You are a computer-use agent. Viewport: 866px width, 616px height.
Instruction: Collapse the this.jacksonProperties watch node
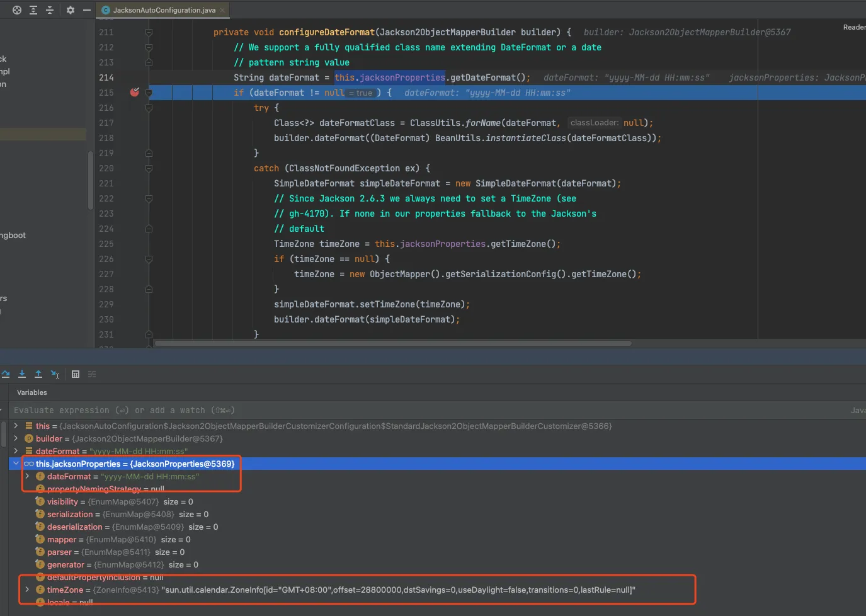tap(16, 464)
